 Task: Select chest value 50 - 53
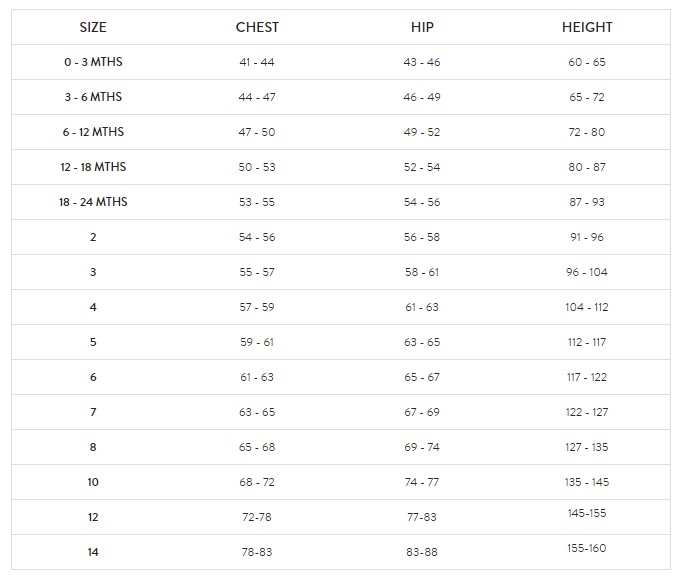[257, 167]
